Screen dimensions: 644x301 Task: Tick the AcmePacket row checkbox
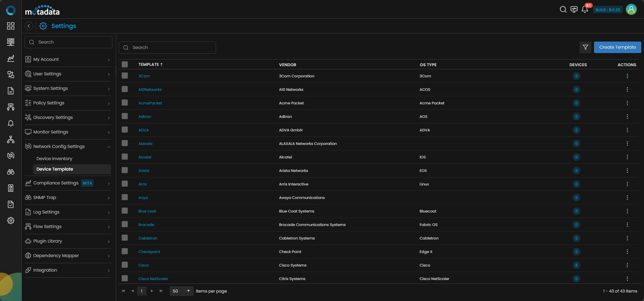125,103
